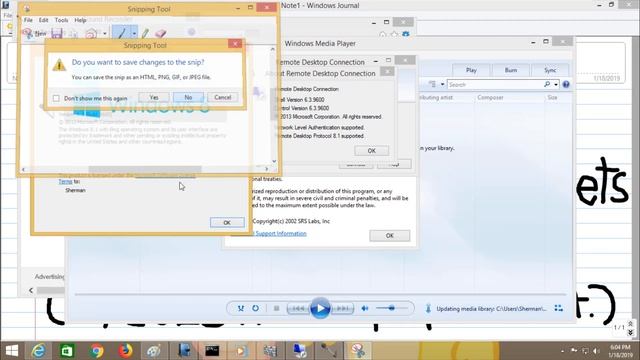Open the Tools menu in Snipping Tool
Image resolution: width=640 pixels, height=360 pixels.
coord(61,20)
